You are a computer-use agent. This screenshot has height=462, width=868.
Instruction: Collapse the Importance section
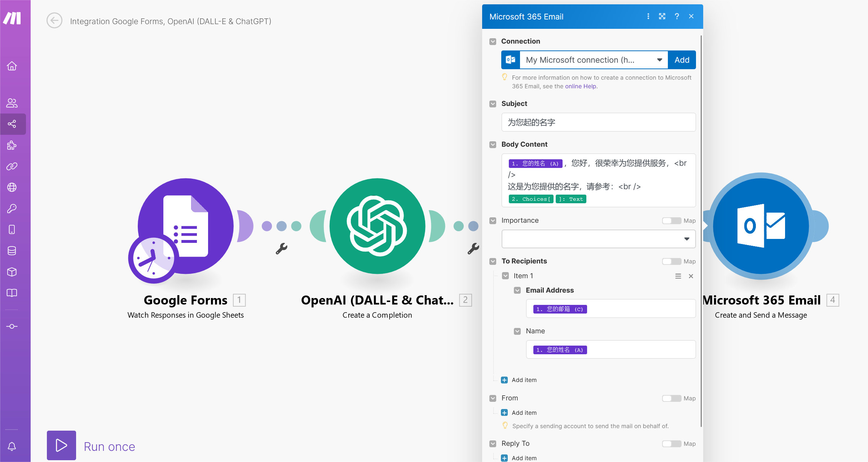pos(493,221)
